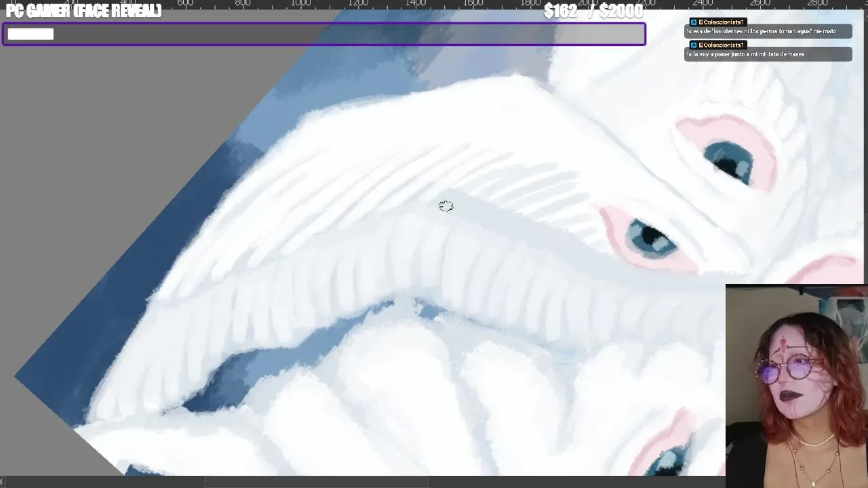
Task: Click the badge icon beside first ElColeccionista1 name
Action: 694,22
